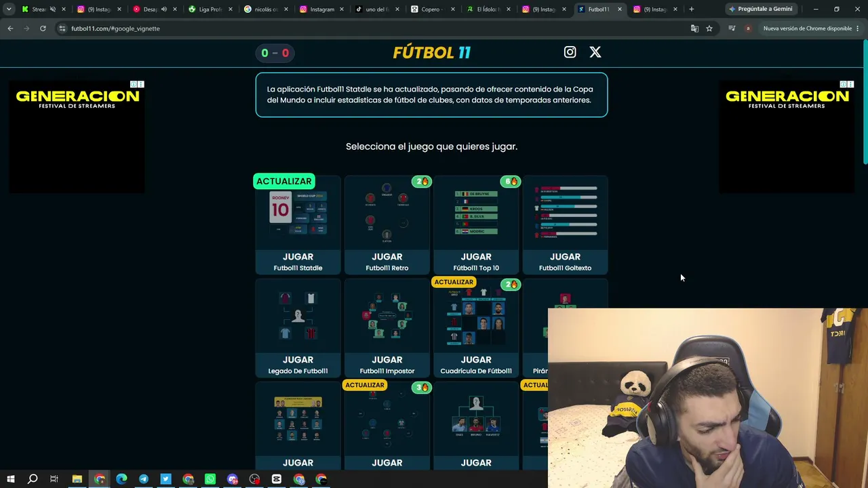
Task: Switch to the "uno del f" TikTok tab
Action: tap(377, 9)
